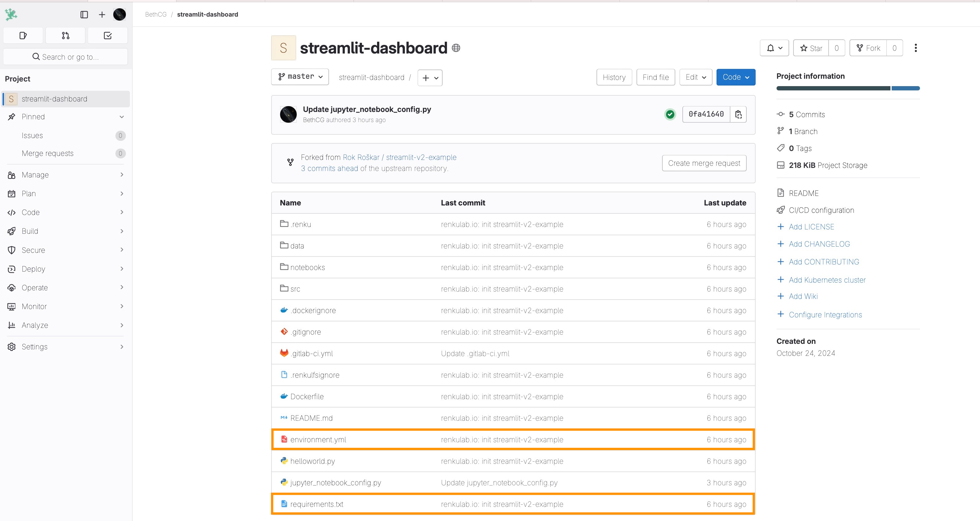Click the passed pipeline status icon

point(670,114)
